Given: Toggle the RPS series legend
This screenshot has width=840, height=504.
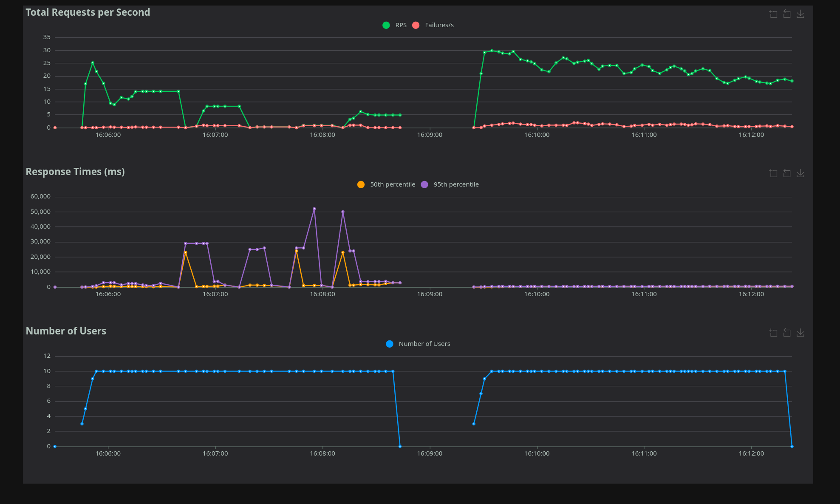Looking at the screenshot, I should pyautogui.click(x=400, y=25).
